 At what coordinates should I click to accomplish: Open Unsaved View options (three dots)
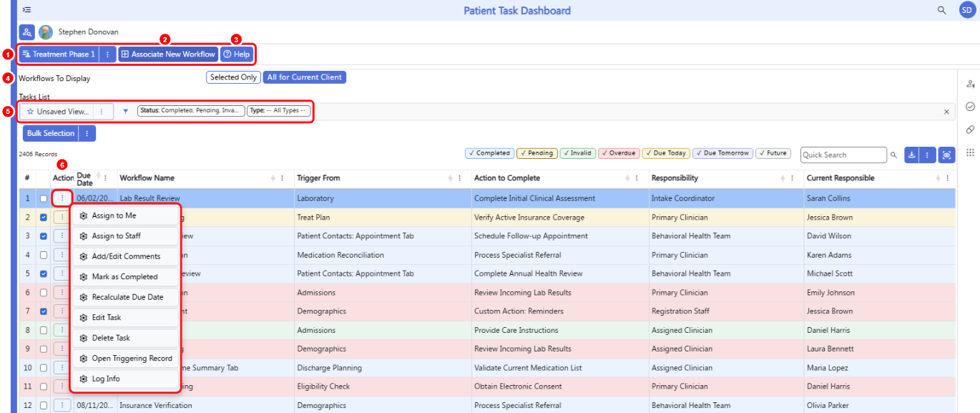pyautogui.click(x=102, y=112)
